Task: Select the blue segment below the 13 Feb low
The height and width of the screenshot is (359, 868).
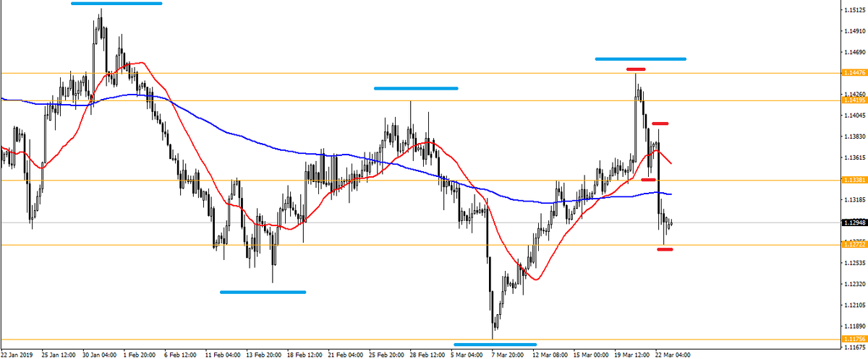Action: click(263, 292)
